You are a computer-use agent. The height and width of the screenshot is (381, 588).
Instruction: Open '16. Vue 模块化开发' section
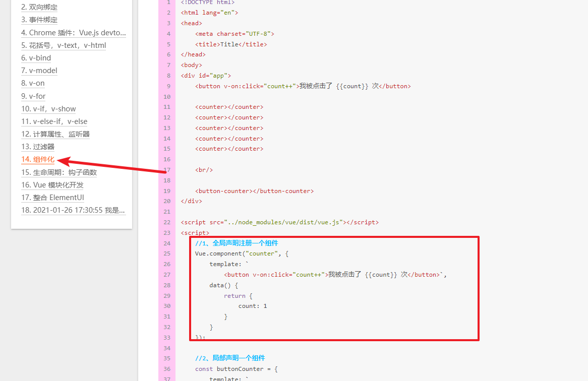[x=52, y=185]
